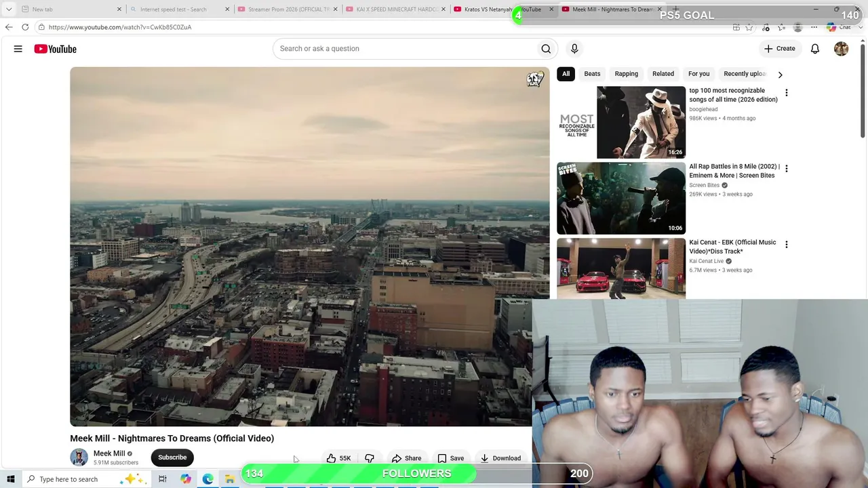Click the Create button
Image resolution: width=868 pixels, height=488 pixels.
[x=779, y=49]
